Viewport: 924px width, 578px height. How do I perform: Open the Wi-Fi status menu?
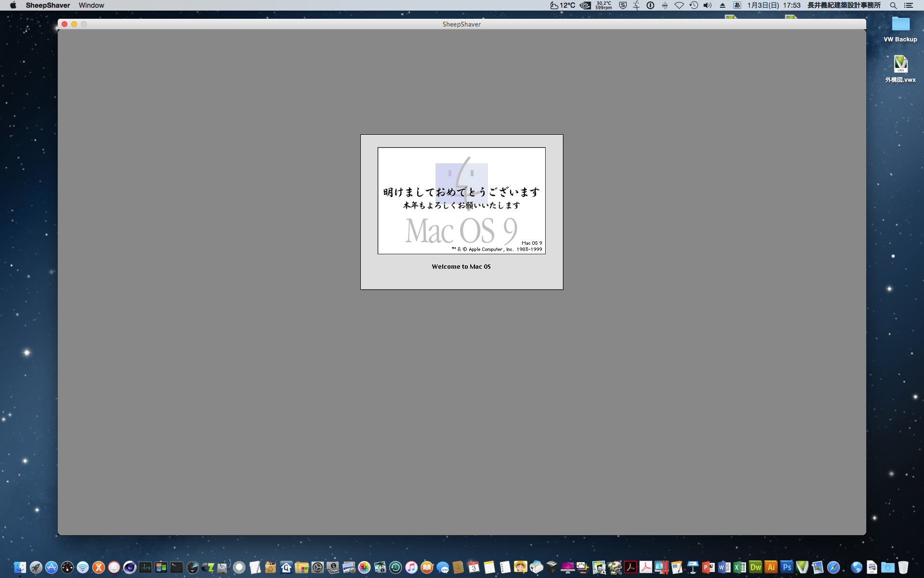tap(679, 5)
